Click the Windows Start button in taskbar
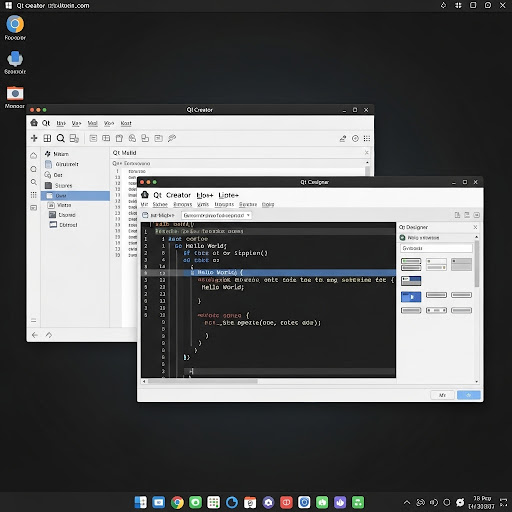Viewport: 512px width, 512px height. (x=141, y=502)
